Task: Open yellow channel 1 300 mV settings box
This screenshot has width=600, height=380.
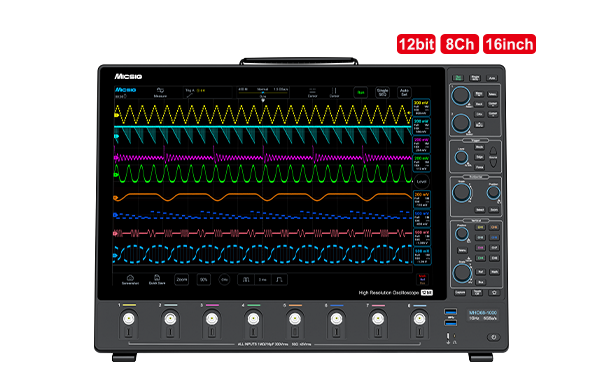Action: [421, 108]
